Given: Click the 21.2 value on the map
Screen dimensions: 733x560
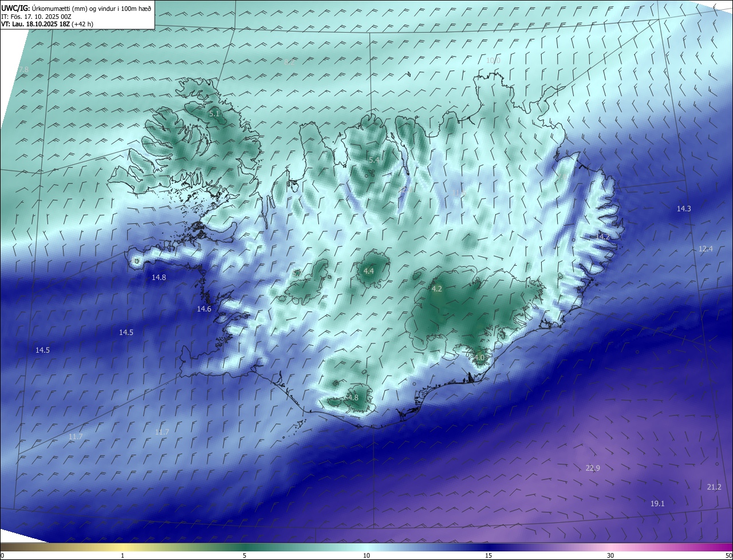Looking at the screenshot, I should coord(714,487).
